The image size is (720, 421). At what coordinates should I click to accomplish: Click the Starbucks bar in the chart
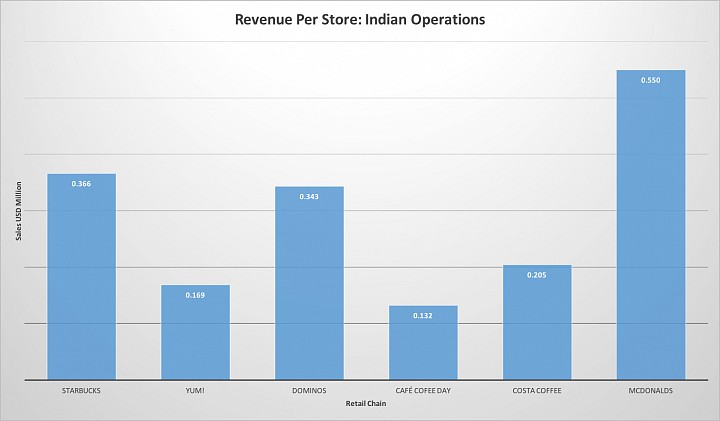coord(81,277)
